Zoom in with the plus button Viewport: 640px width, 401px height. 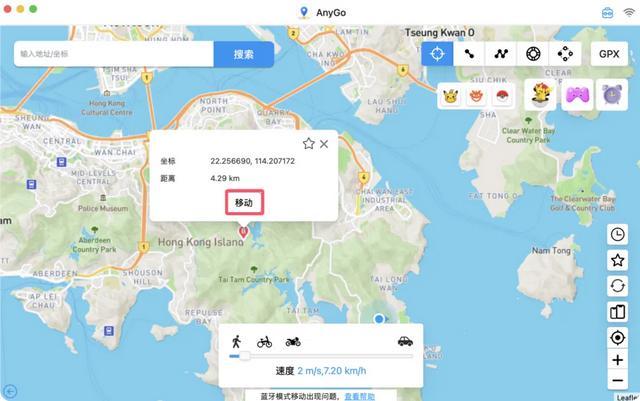point(617,360)
